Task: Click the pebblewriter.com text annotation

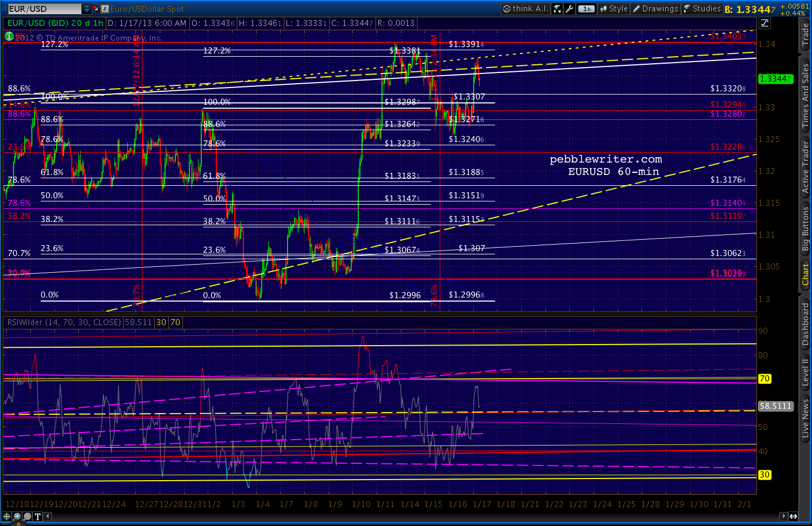Action: (x=606, y=159)
